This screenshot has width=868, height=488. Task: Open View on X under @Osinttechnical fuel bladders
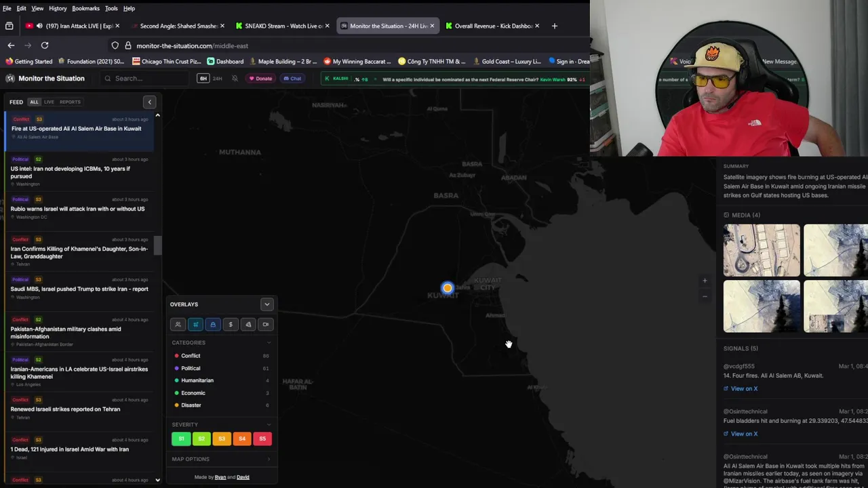[x=741, y=434]
